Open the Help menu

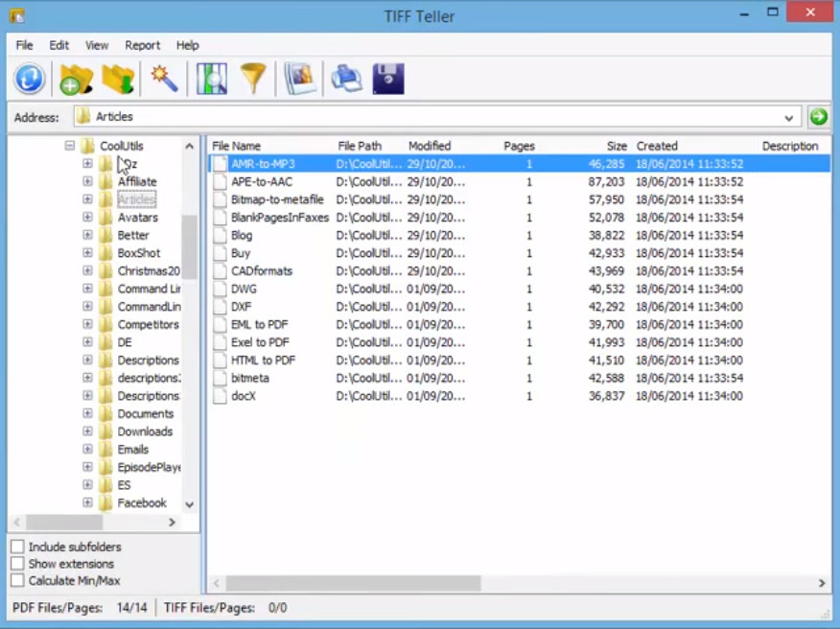pos(188,45)
